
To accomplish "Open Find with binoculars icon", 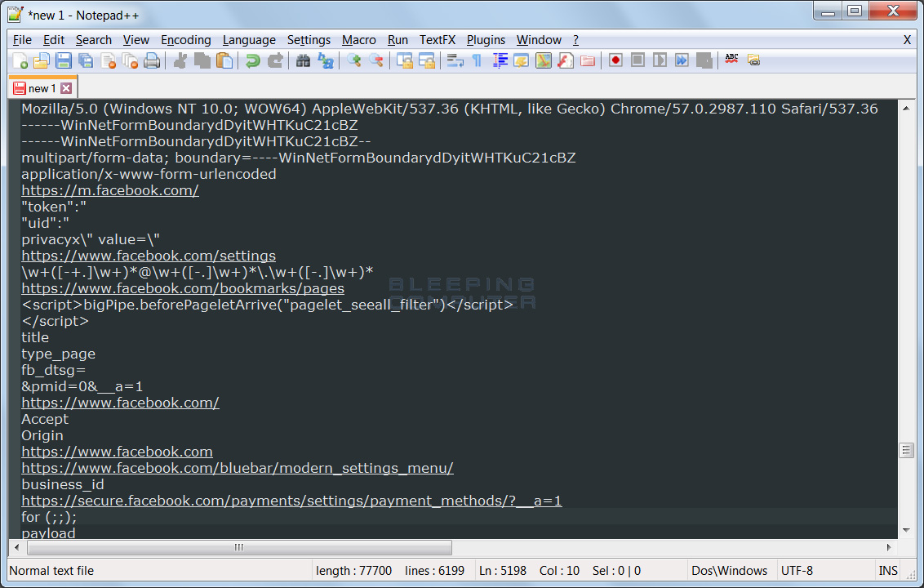I will coord(303,60).
